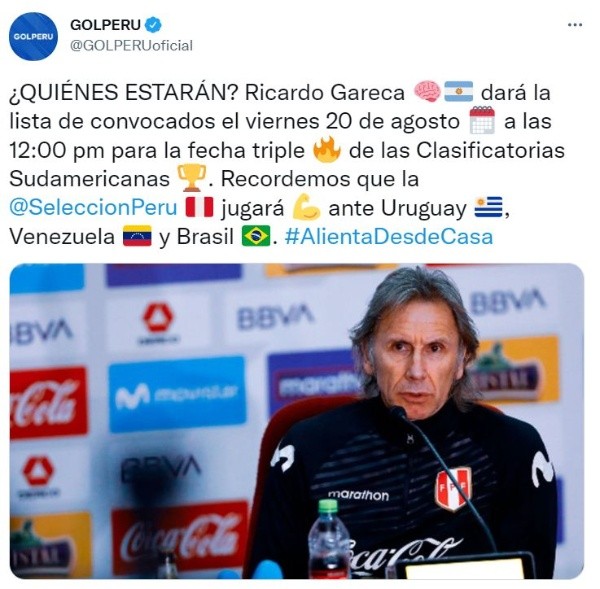The width and height of the screenshot is (600, 589).
Task: Click the tweet text about Ricardo Gareca
Action: [x=287, y=164]
